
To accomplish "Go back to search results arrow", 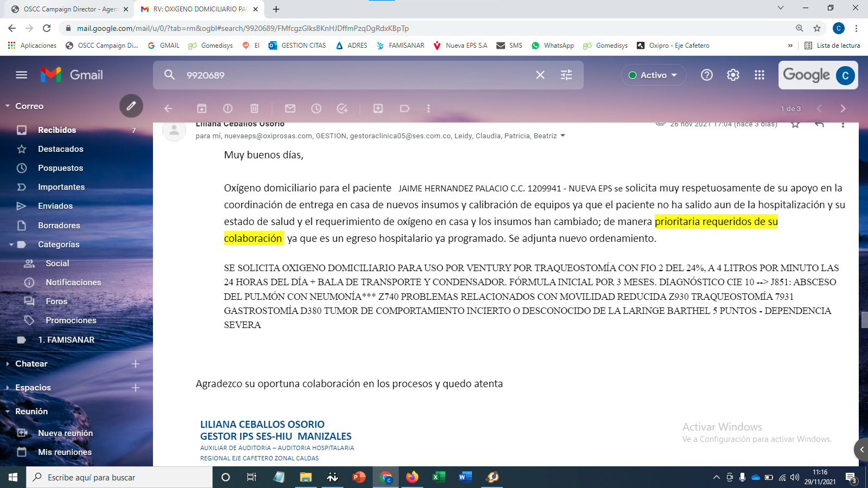I will click(168, 108).
